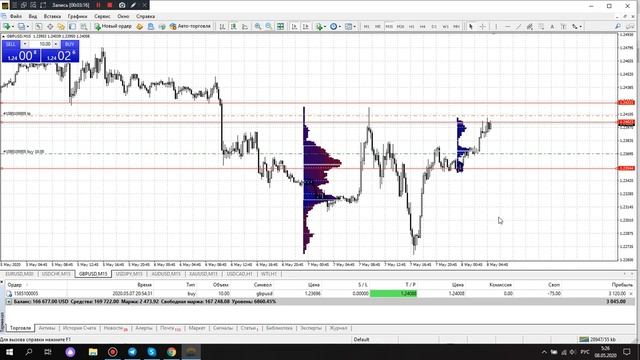Select the M15 timeframe button
640x360 pixels.
tap(389, 27)
